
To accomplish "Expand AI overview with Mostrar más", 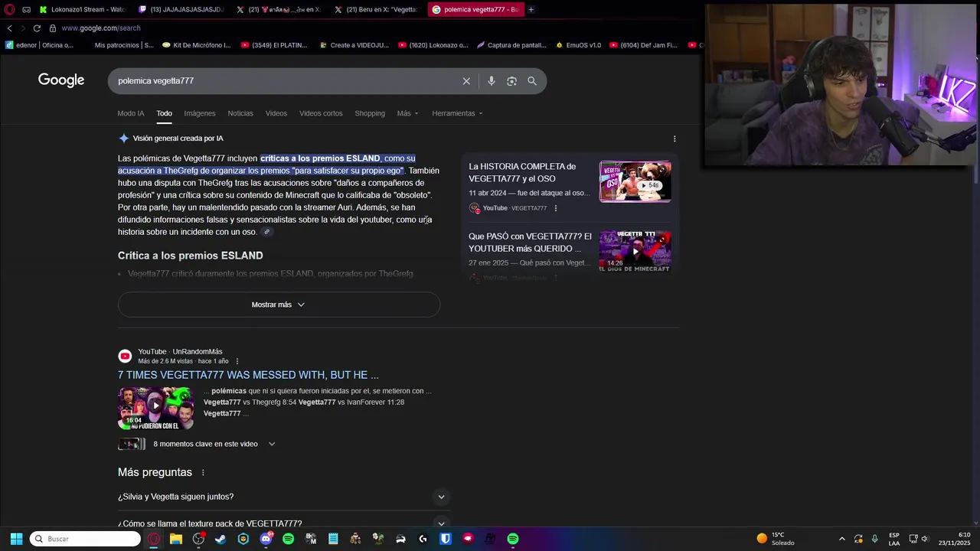I will coord(279,305).
